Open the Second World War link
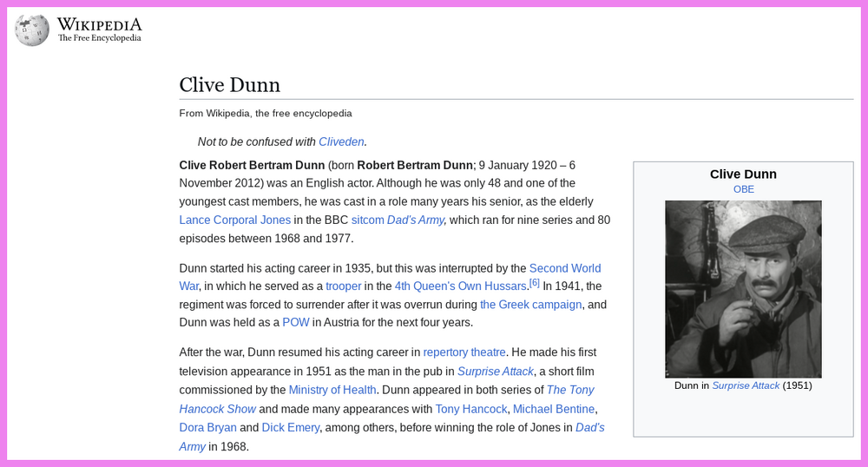Viewport: 868px width, 467px height. click(x=565, y=268)
